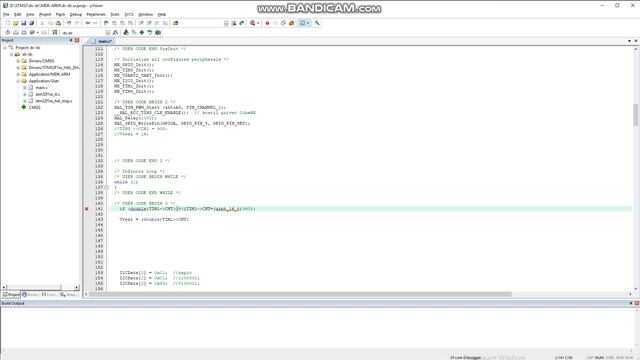This screenshot has width=640, height=360.
Task: Click the Open file toolbar icon
Action: pyautogui.click(x=16, y=23)
